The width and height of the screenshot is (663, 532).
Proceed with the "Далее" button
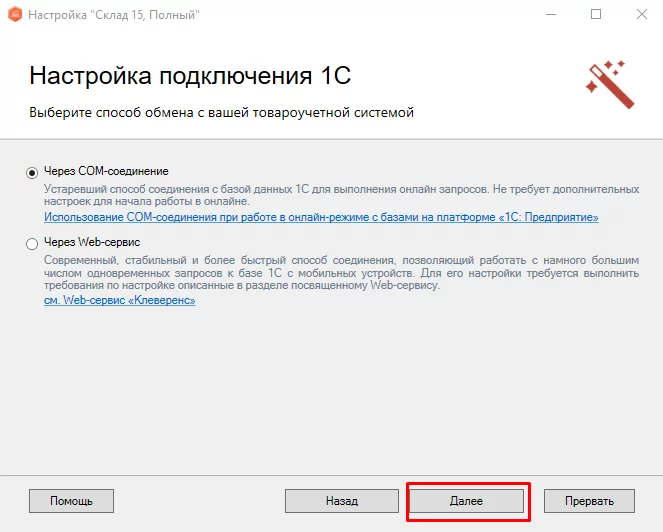pyautogui.click(x=466, y=501)
